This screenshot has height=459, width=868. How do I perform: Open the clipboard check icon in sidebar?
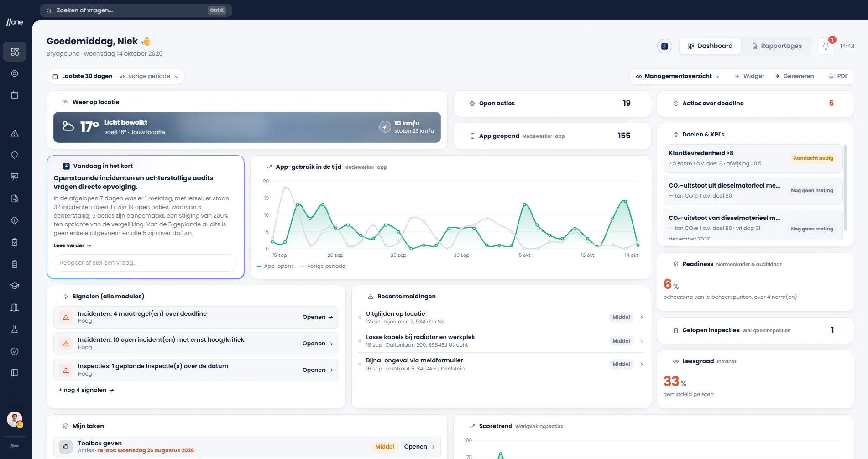click(x=15, y=242)
